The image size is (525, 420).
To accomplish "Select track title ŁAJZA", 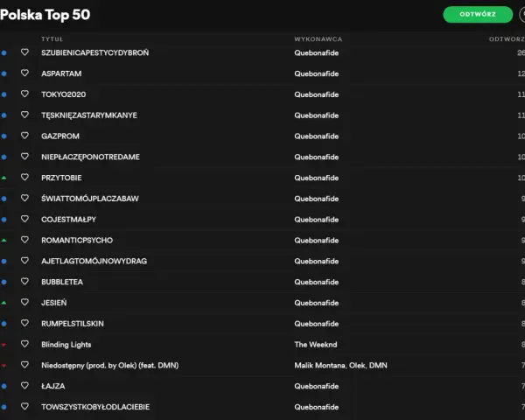I will pos(52,386).
